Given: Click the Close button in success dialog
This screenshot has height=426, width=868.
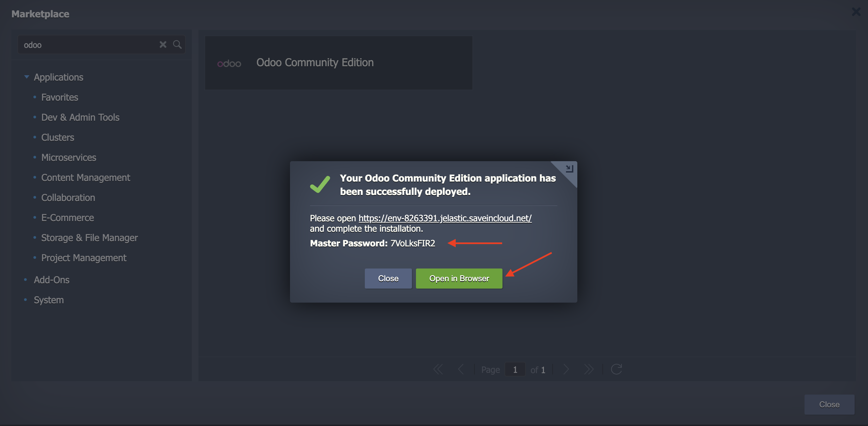Looking at the screenshot, I should click(x=388, y=278).
